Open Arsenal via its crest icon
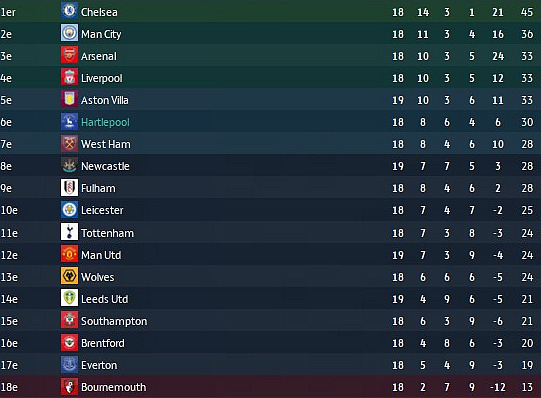This screenshot has width=541, height=398. click(x=69, y=55)
